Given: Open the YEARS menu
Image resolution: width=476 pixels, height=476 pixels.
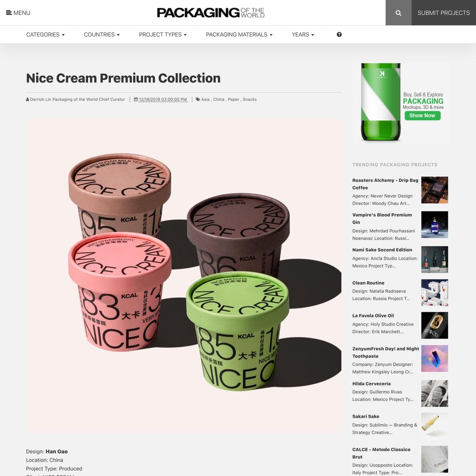Looking at the screenshot, I should (303, 35).
